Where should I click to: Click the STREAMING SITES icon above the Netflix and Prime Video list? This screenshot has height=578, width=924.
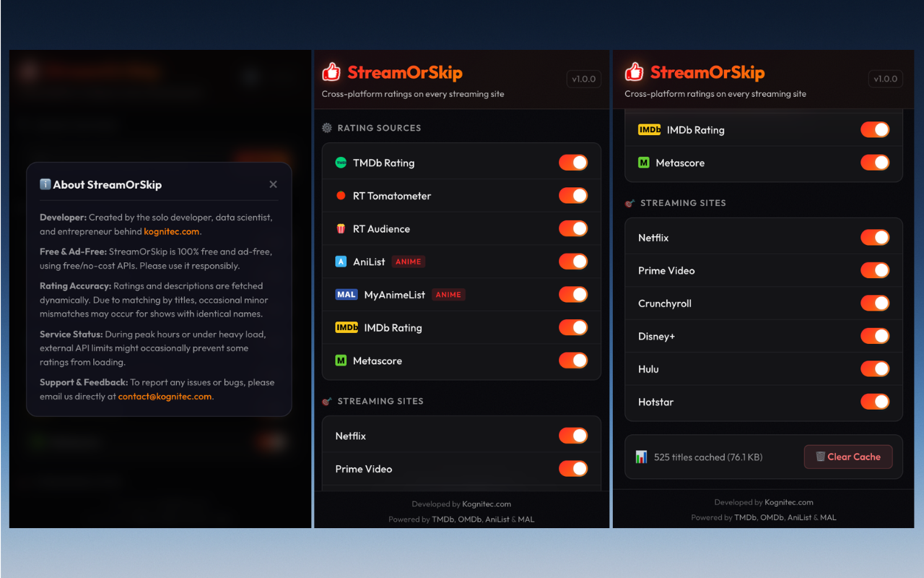pos(327,401)
